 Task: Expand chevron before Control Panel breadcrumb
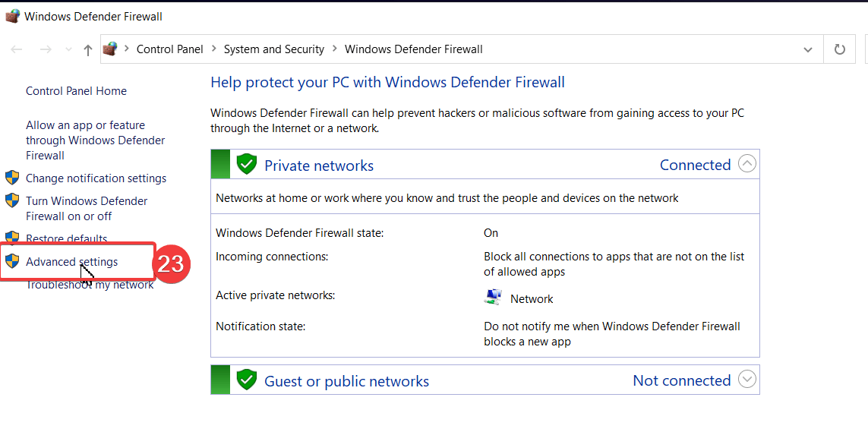click(x=127, y=49)
